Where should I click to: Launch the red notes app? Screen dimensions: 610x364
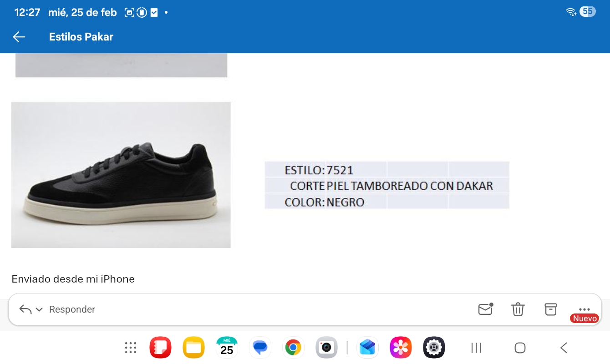coord(160,348)
